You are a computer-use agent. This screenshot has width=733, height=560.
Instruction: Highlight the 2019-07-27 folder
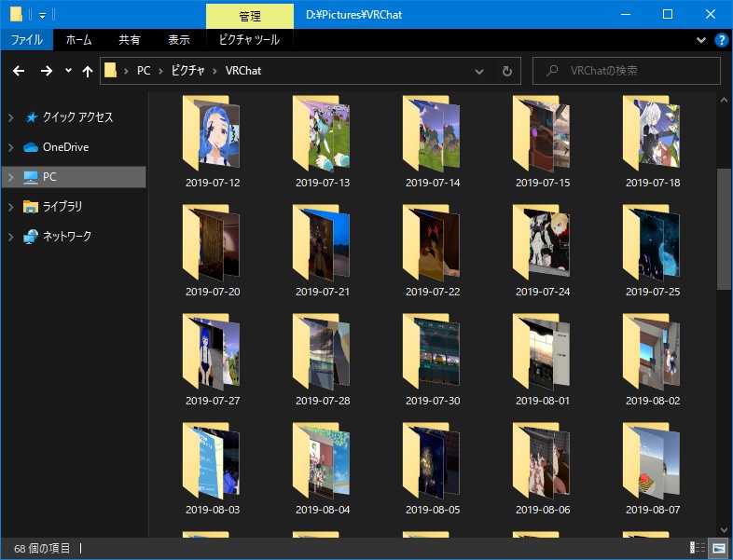coord(213,359)
